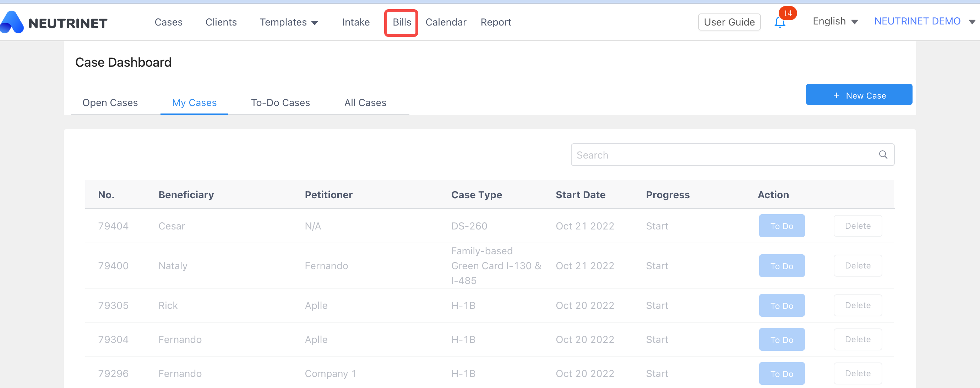Create a new case with New Case button
This screenshot has width=980, height=388.
coord(859,95)
